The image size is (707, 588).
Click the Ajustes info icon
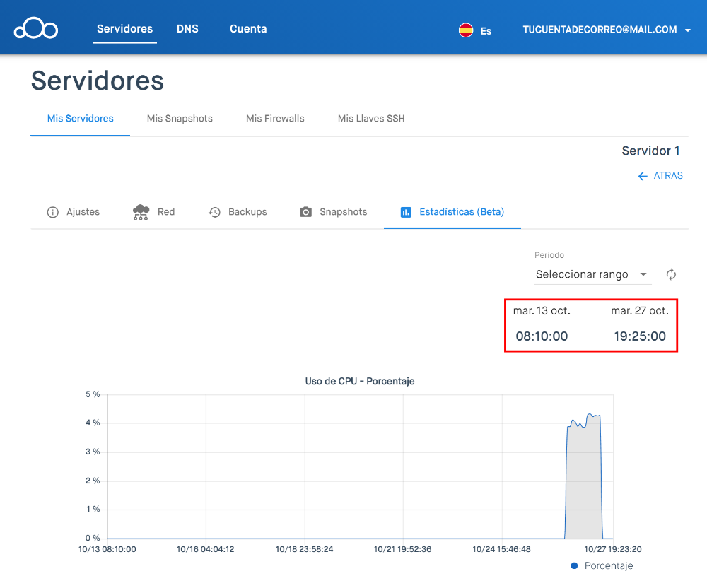[x=53, y=212]
